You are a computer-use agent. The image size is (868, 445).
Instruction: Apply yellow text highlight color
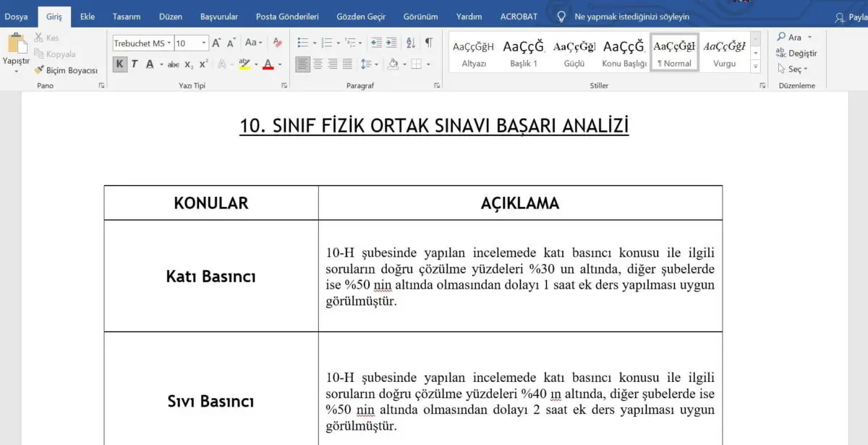[244, 64]
